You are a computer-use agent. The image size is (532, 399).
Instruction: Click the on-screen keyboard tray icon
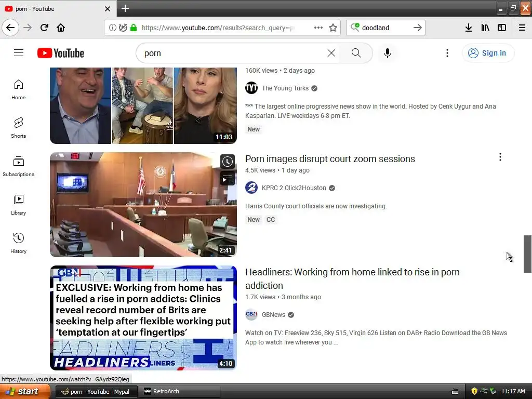click(x=455, y=392)
